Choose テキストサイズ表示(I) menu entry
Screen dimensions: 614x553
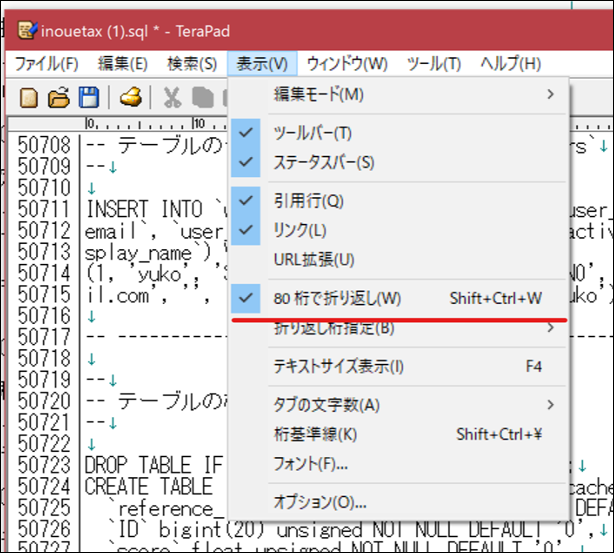pos(398,367)
